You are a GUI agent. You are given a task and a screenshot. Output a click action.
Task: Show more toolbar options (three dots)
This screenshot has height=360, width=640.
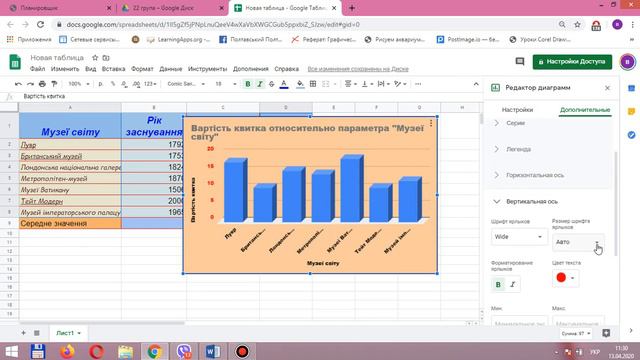(x=418, y=84)
